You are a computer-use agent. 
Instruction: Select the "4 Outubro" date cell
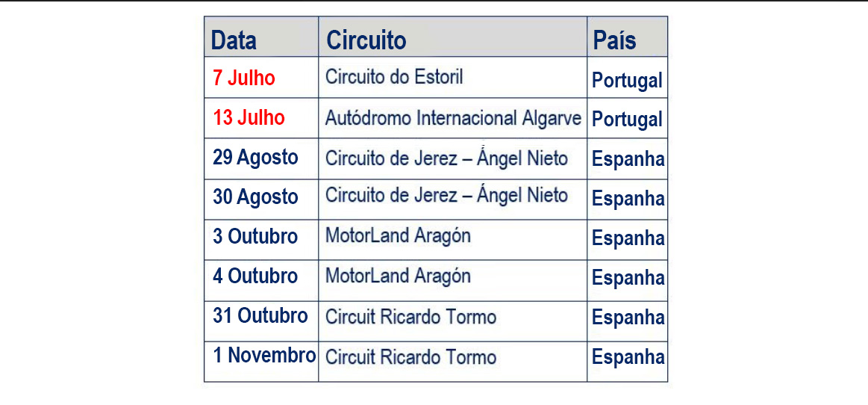(255, 276)
